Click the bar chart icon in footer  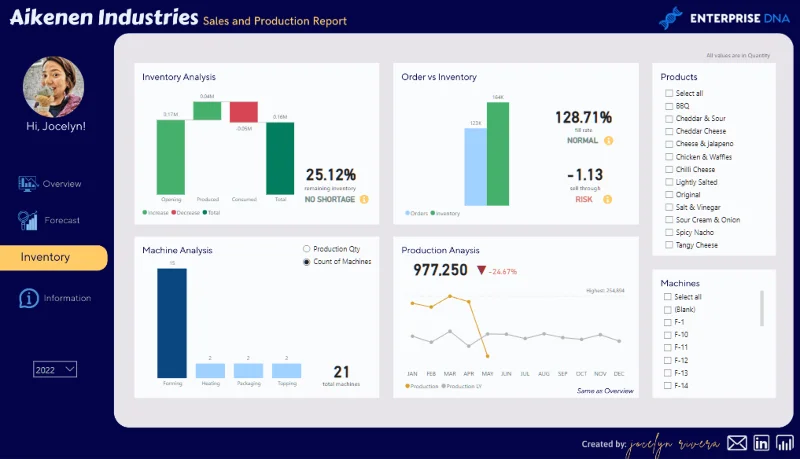pos(785,443)
